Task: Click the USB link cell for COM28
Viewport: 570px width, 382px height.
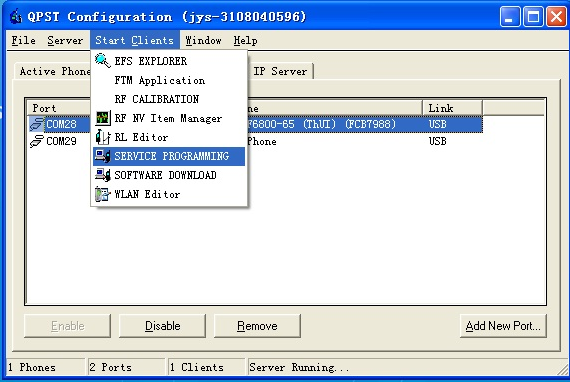Action: 438,124
